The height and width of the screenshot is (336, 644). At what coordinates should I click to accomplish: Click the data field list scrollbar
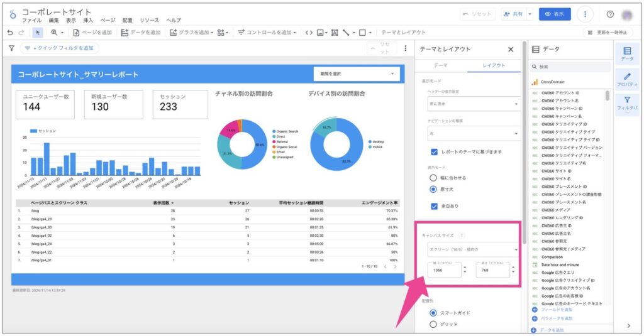607,96
